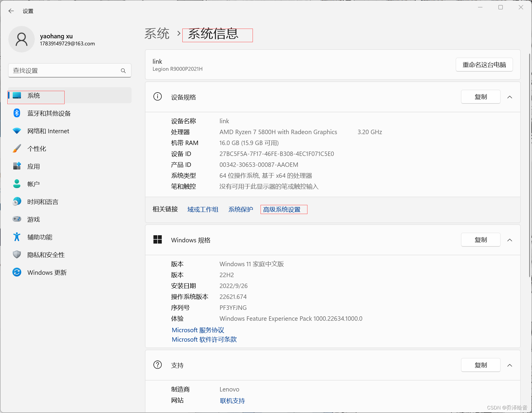Collapse the Windows 规格 section
This screenshot has height=413, width=532.
point(510,240)
